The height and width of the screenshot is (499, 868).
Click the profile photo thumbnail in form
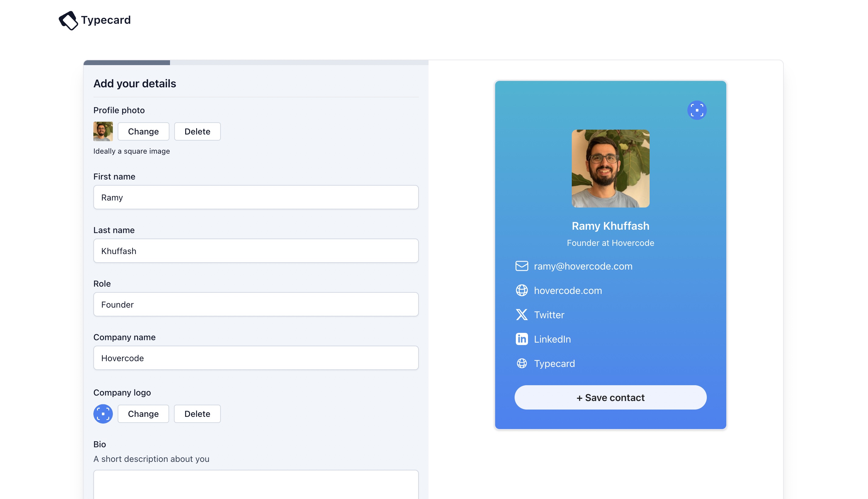pyautogui.click(x=103, y=132)
